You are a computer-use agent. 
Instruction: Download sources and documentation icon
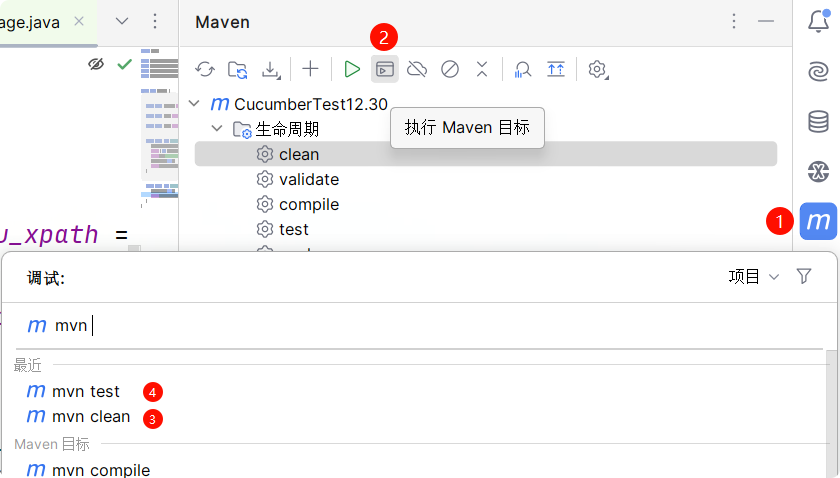click(271, 70)
